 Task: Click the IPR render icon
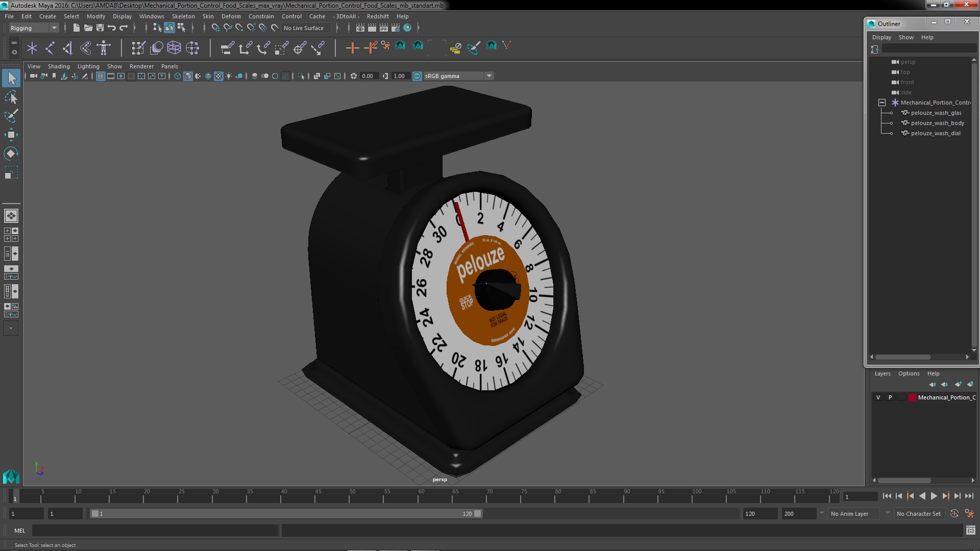click(384, 28)
